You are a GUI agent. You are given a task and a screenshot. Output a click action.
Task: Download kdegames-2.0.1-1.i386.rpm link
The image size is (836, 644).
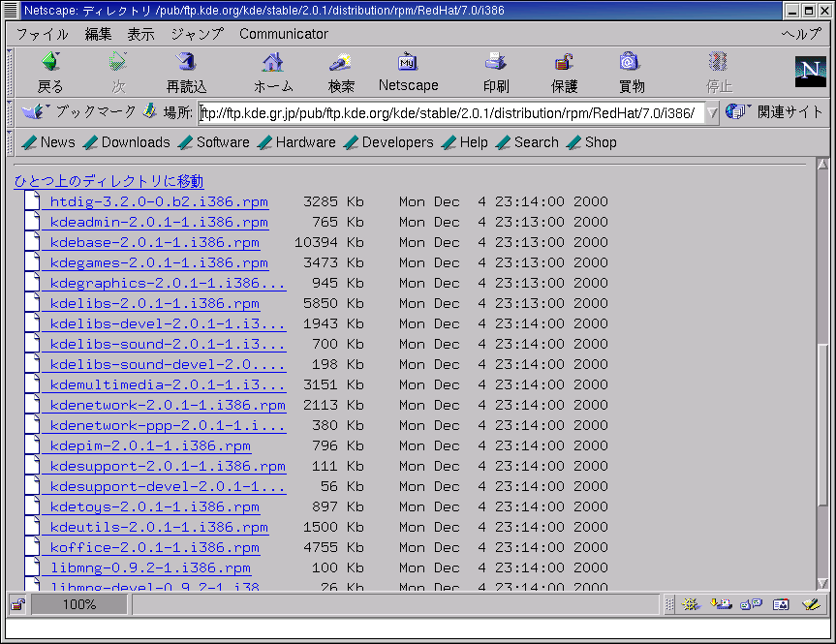point(159,262)
